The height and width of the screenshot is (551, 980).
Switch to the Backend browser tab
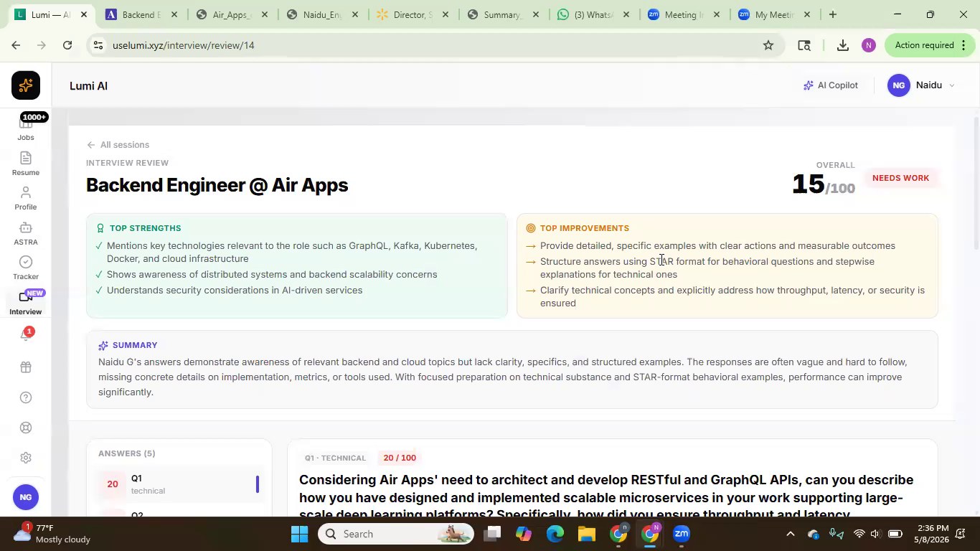(x=141, y=14)
